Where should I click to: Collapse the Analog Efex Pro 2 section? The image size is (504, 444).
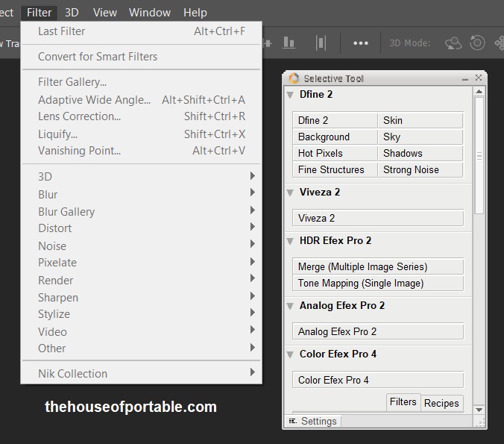click(290, 306)
